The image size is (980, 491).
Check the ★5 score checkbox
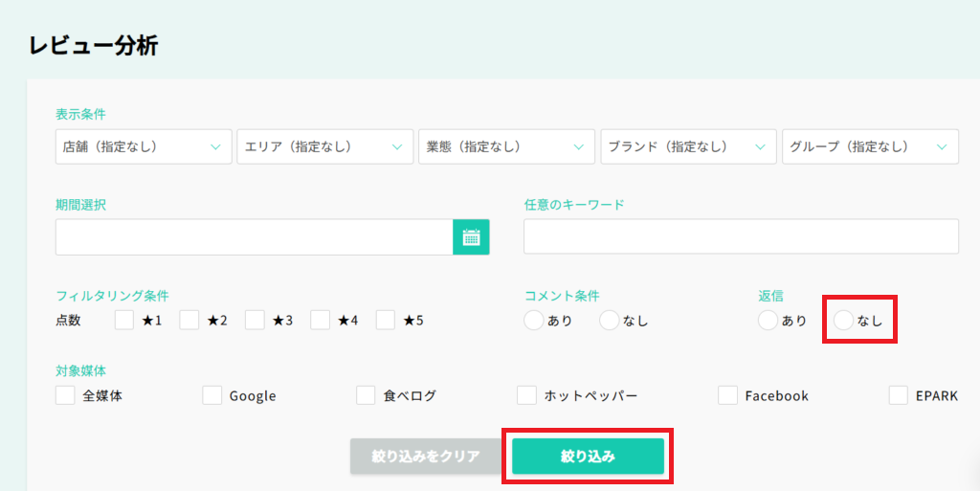point(386,321)
